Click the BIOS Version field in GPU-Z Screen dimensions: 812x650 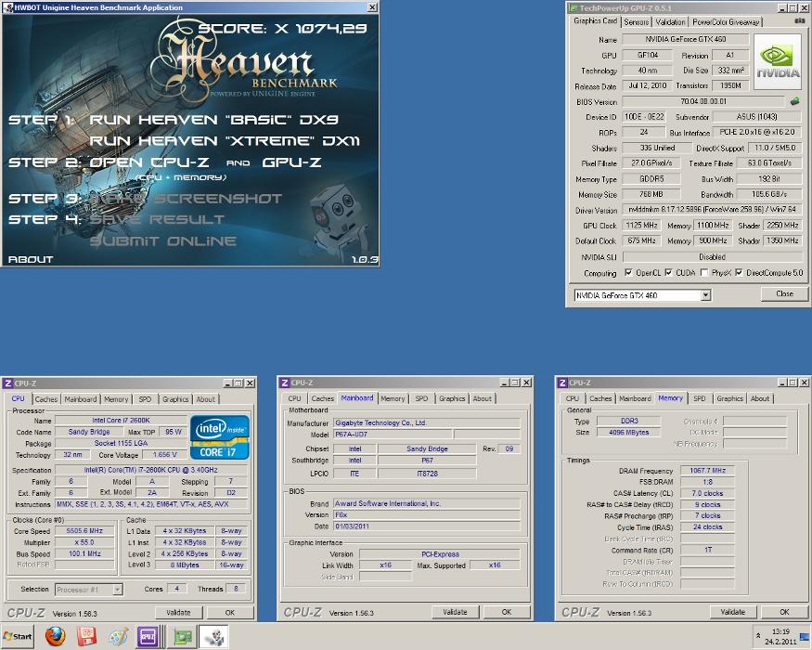pos(702,101)
